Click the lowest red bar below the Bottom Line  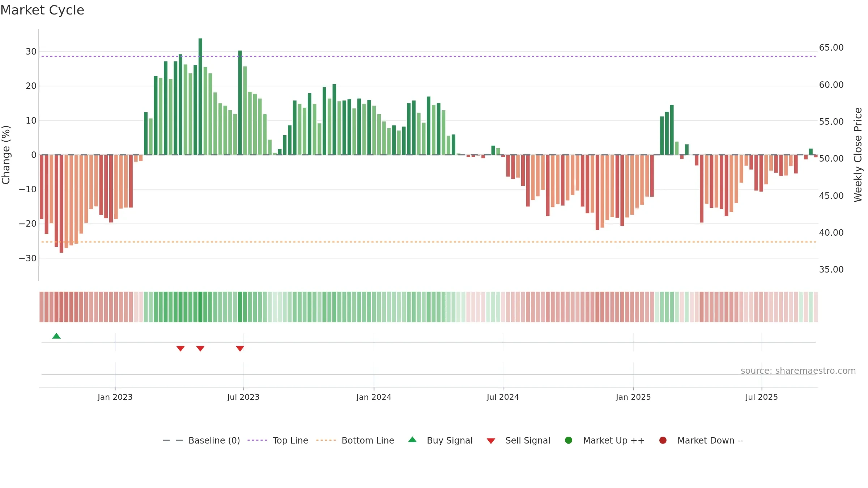61,204
